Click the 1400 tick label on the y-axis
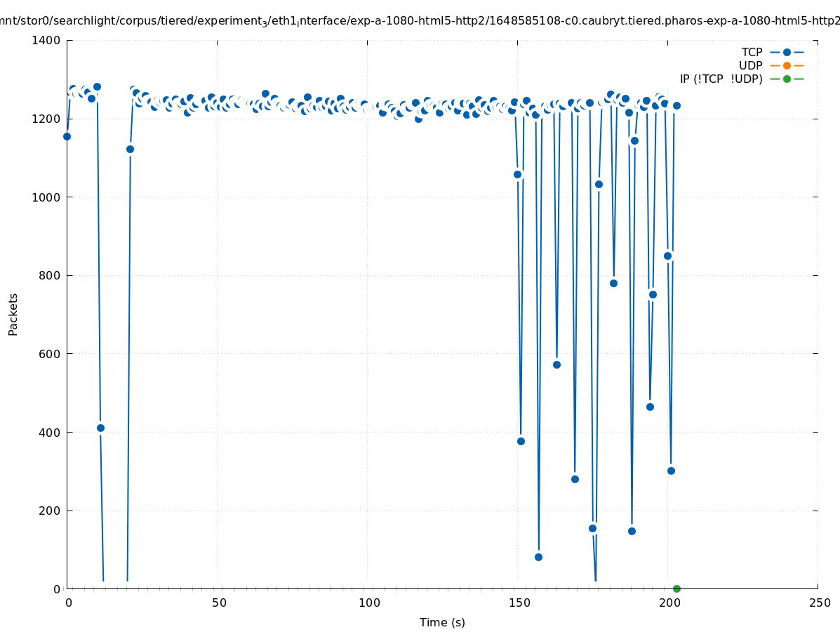The height and width of the screenshot is (632, 840). coord(47,41)
